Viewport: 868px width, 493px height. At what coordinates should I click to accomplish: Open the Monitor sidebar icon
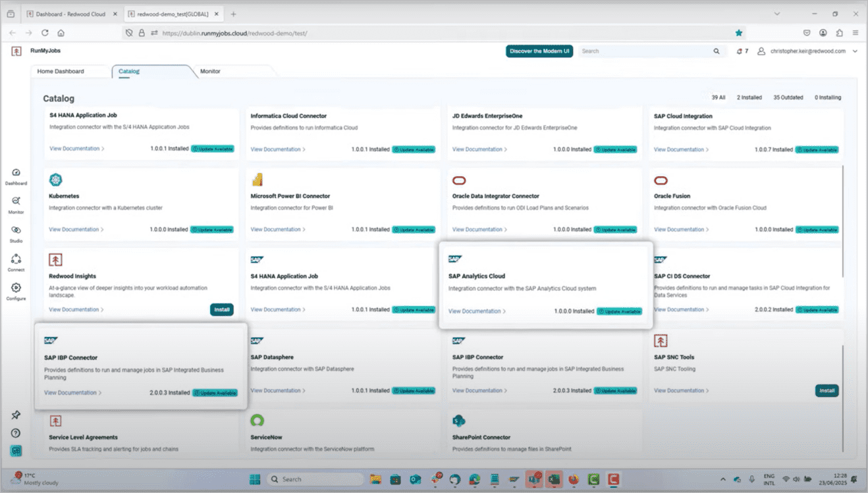point(16,203)
